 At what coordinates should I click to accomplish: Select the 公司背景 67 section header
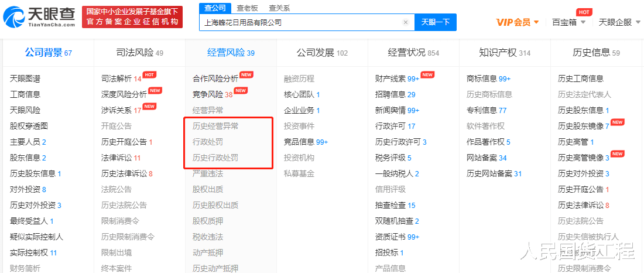click(x=48, y=53)
